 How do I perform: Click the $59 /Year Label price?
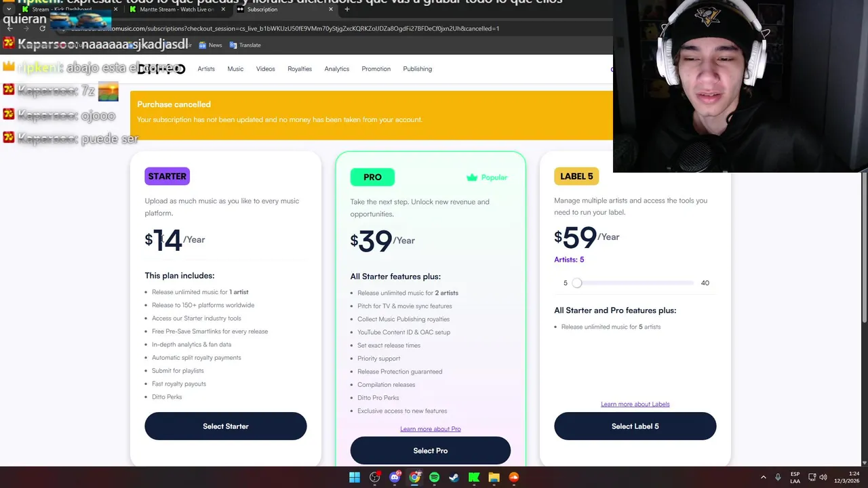587,237
